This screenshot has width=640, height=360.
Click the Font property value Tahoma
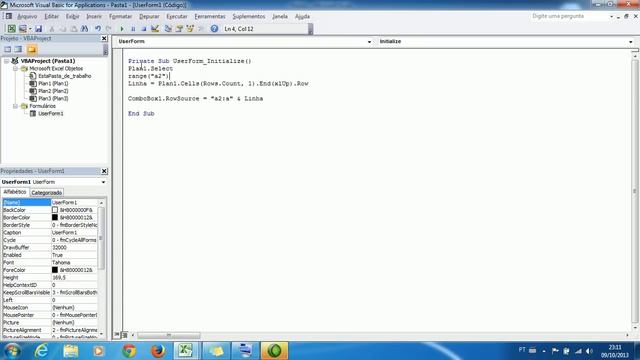74,262
